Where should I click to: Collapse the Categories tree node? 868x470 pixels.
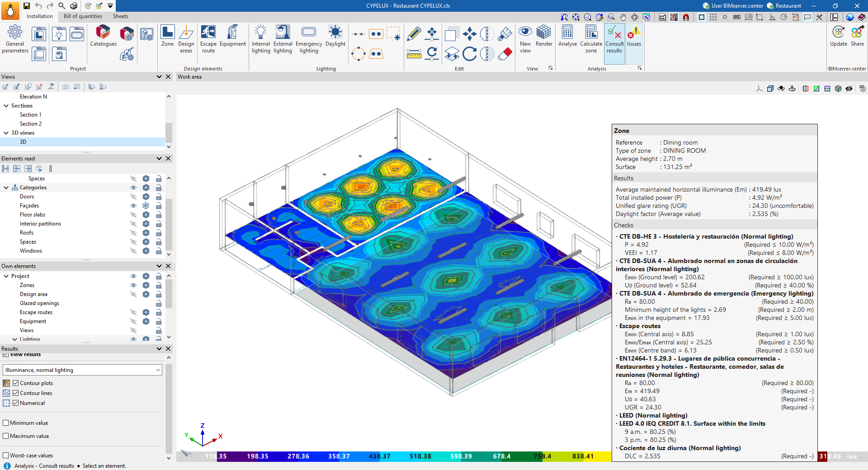click(x=6, y=188)
